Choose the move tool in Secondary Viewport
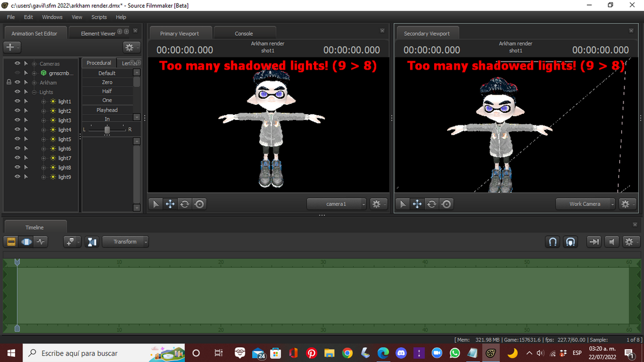Screen dimensions: 644x362 417,204
